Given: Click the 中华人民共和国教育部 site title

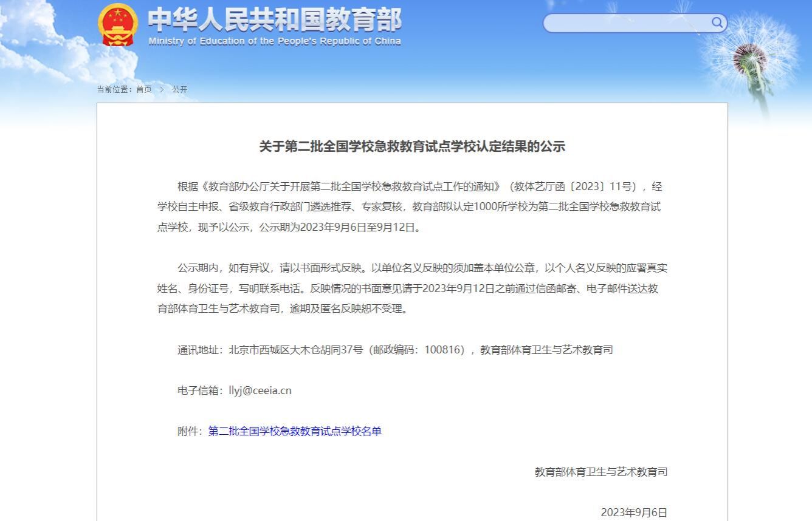Looking at the screenshot, I should (275, 19).
